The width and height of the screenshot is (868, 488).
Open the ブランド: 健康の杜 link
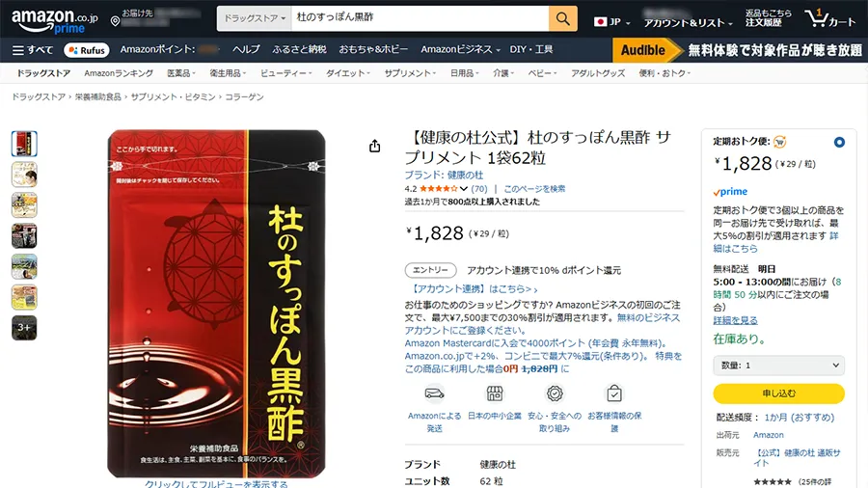(x=444, y=175)
